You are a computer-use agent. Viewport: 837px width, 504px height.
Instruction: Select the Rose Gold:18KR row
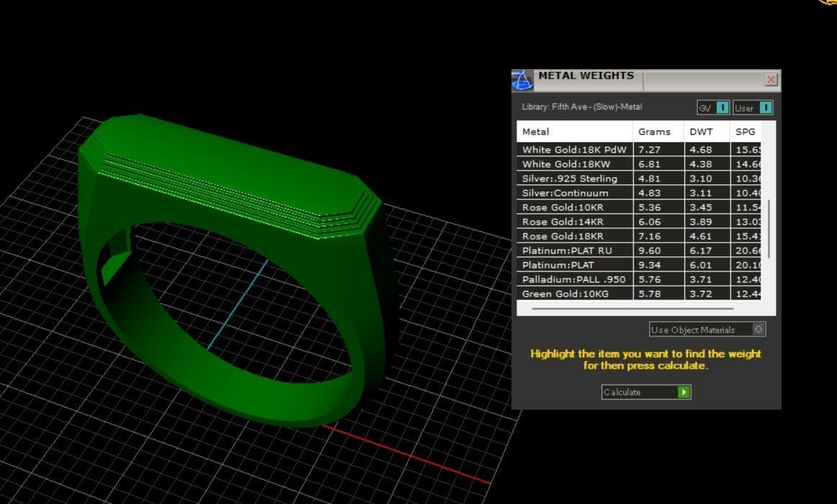pos(638,235)
